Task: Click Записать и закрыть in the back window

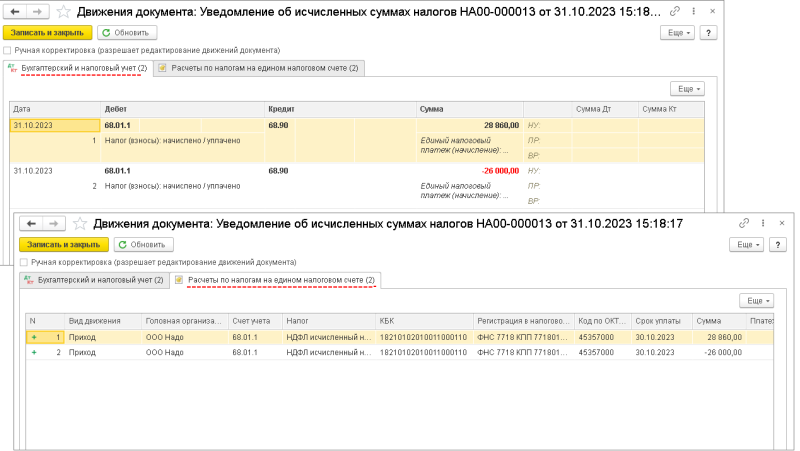Action: coord(47,33)
